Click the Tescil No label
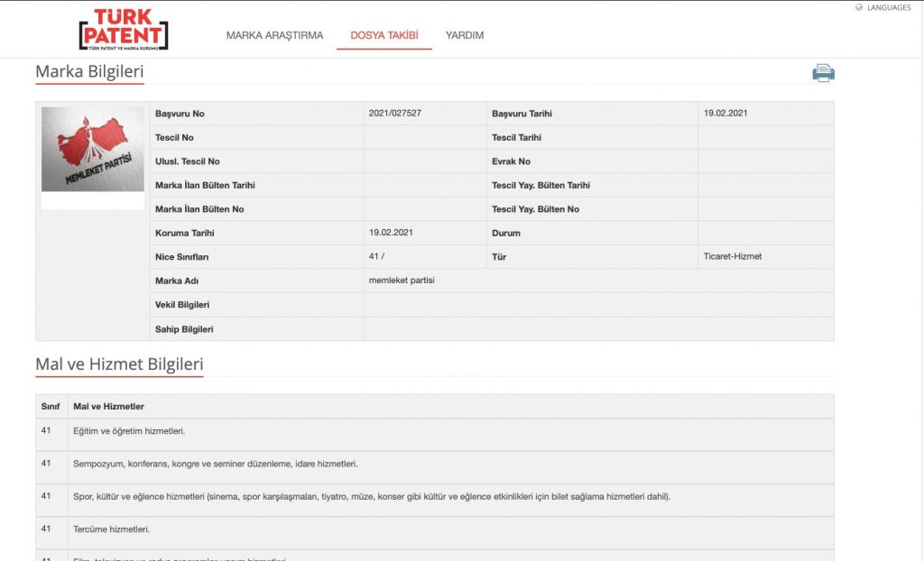The width and height of the screenshot is (924, 561). click(x=174, y=137)
